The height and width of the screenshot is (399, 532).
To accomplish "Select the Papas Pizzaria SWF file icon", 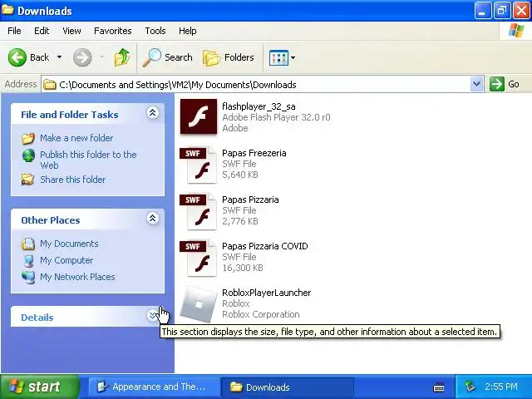I will click(199, 211).
